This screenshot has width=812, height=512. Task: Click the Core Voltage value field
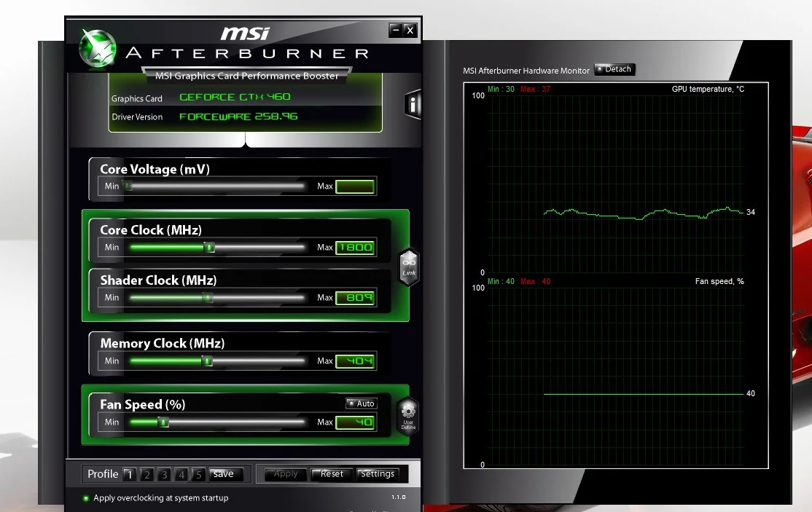point(355,186)
